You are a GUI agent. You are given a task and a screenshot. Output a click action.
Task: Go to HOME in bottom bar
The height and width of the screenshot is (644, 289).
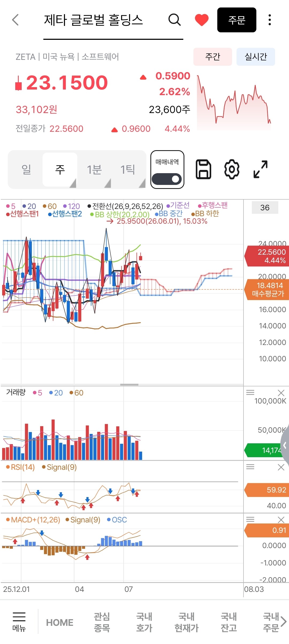[60, 622]
